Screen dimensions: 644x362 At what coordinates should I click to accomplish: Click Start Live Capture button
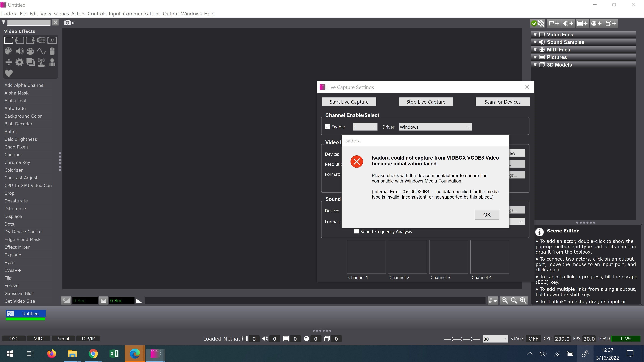(x=349, y=102)
